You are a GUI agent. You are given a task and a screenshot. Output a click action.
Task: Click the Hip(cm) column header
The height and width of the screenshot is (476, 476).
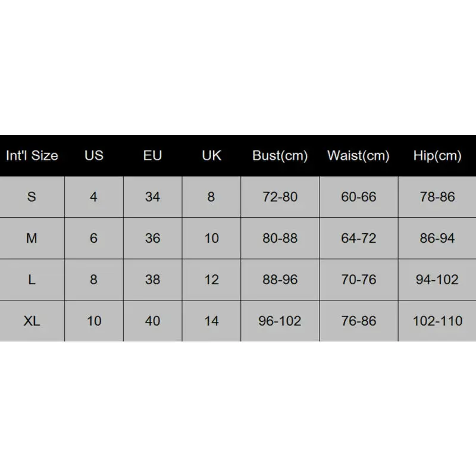click(437, 156)
